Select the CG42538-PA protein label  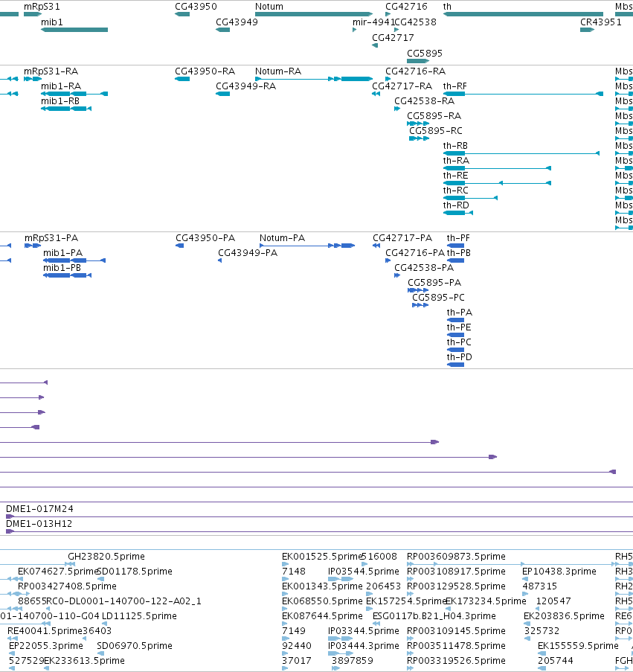(x=424, y=268)
